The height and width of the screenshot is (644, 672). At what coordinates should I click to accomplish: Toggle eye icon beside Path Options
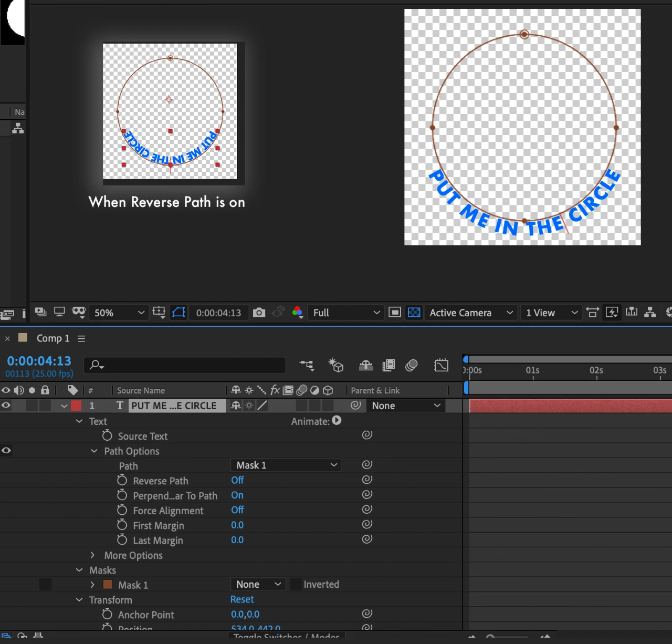click(x=6, y=451)
